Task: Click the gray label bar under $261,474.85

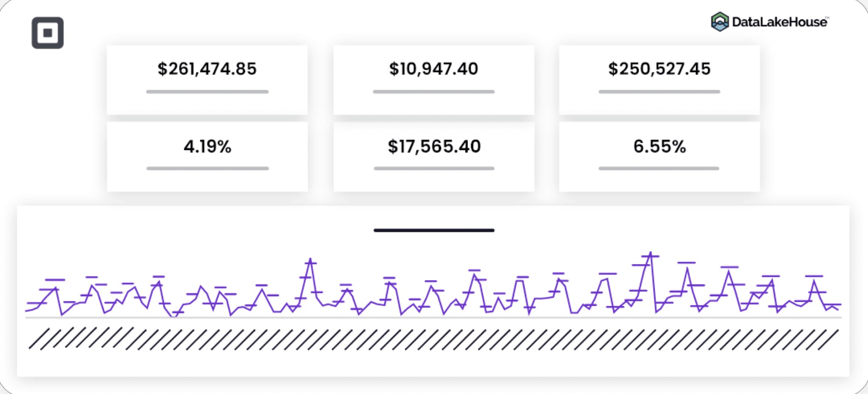Action: coord(207,92)
